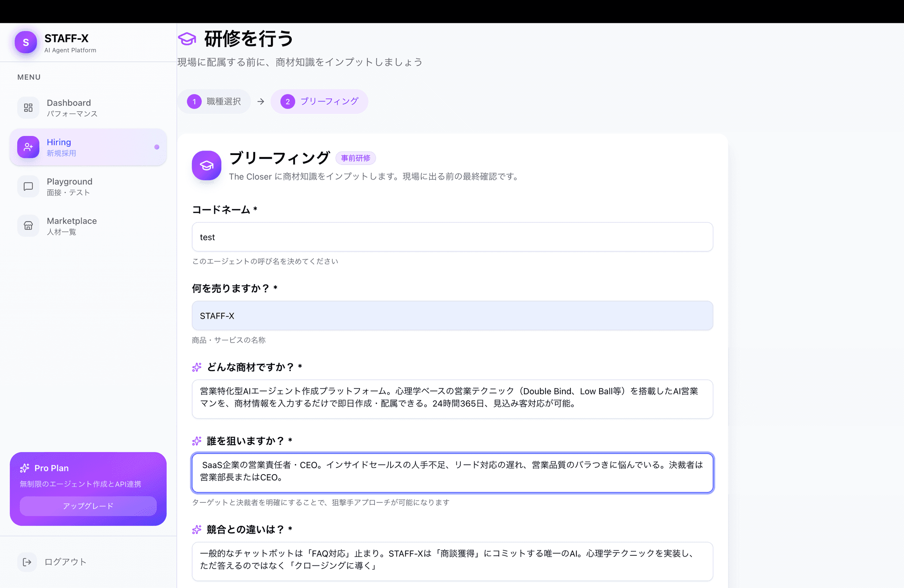Viewport: 904px width, 588px height.
Task: Focus the 何を売りますか？ field with STAFF-X
Action: coord(452,316)
